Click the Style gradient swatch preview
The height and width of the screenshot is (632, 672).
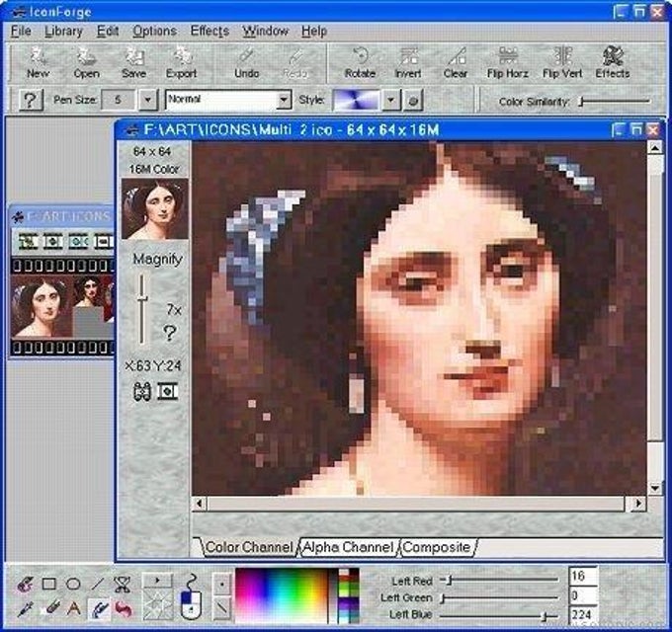click(357, 100)
